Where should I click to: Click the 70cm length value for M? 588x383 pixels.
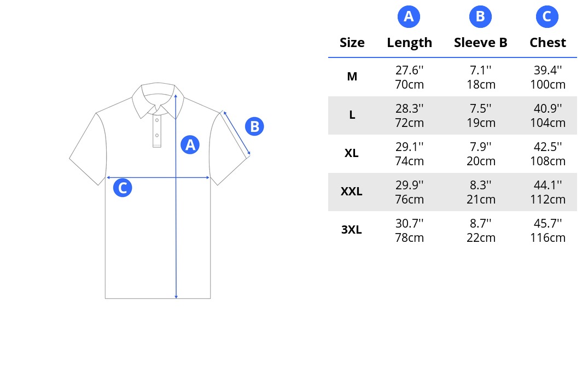tap(410, 84)
